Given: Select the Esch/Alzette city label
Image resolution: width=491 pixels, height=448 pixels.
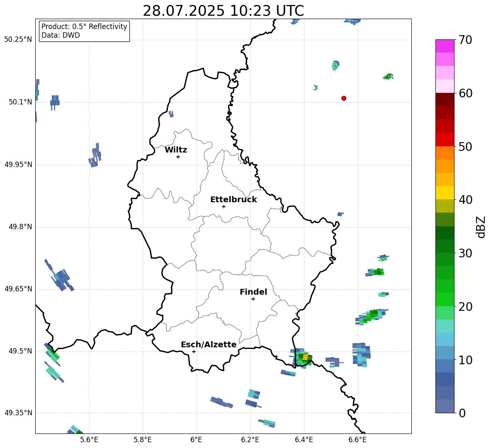Looking at the screenshot, I should point(209,344).
